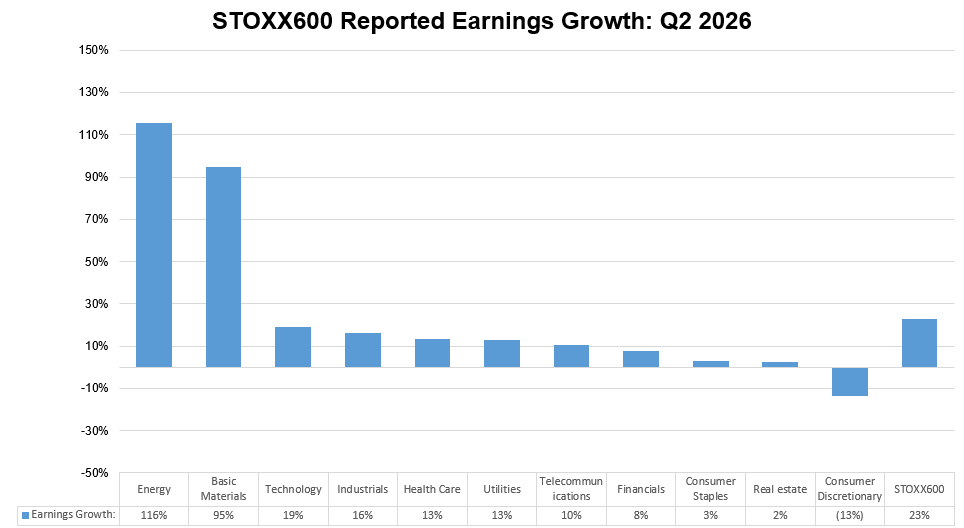Click the -10% y-axis label

click(x=94, y=388)
